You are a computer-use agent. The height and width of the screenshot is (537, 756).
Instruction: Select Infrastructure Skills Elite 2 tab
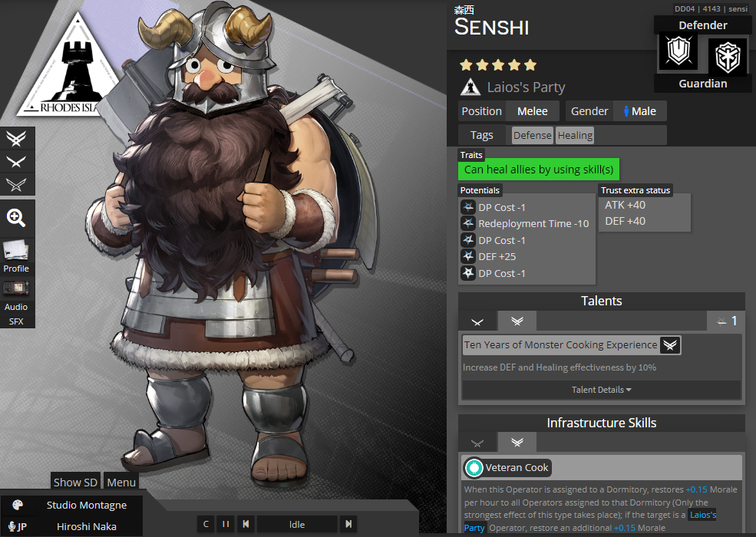click(517, 443)
